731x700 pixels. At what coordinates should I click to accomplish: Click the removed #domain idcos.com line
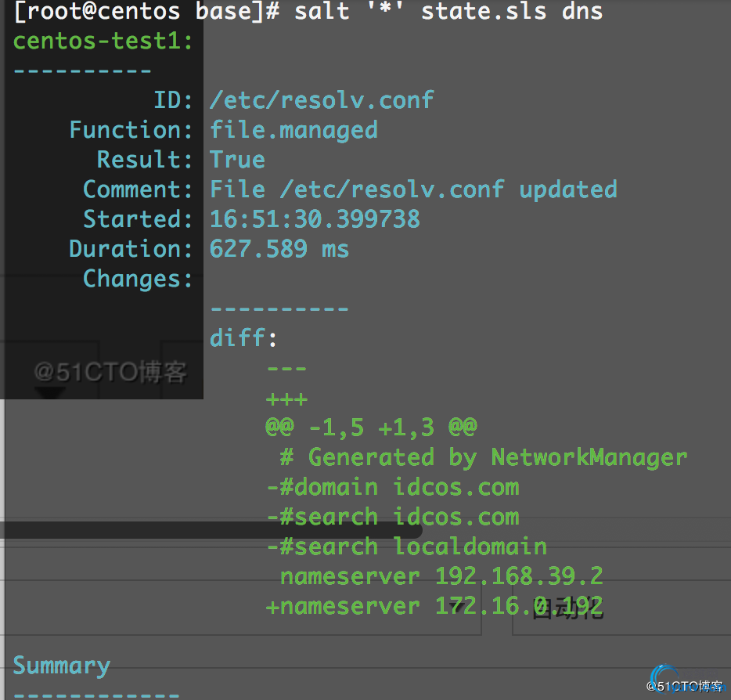393,487
